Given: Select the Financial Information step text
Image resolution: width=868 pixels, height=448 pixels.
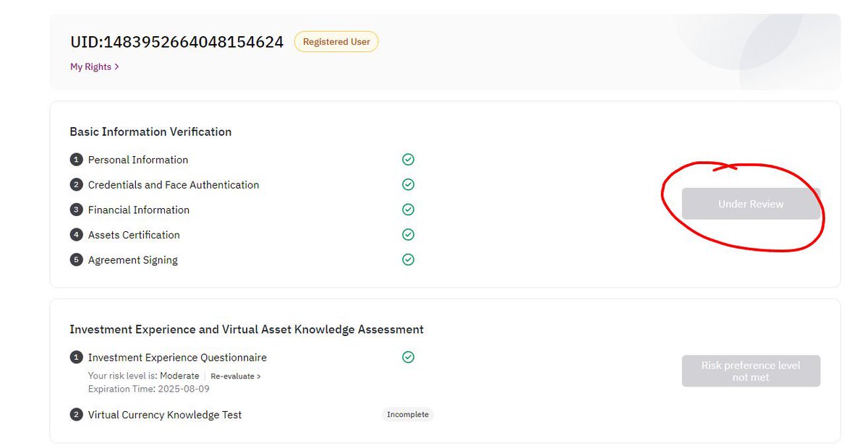Looking at the screenshot, I should [x=139, y=210].
